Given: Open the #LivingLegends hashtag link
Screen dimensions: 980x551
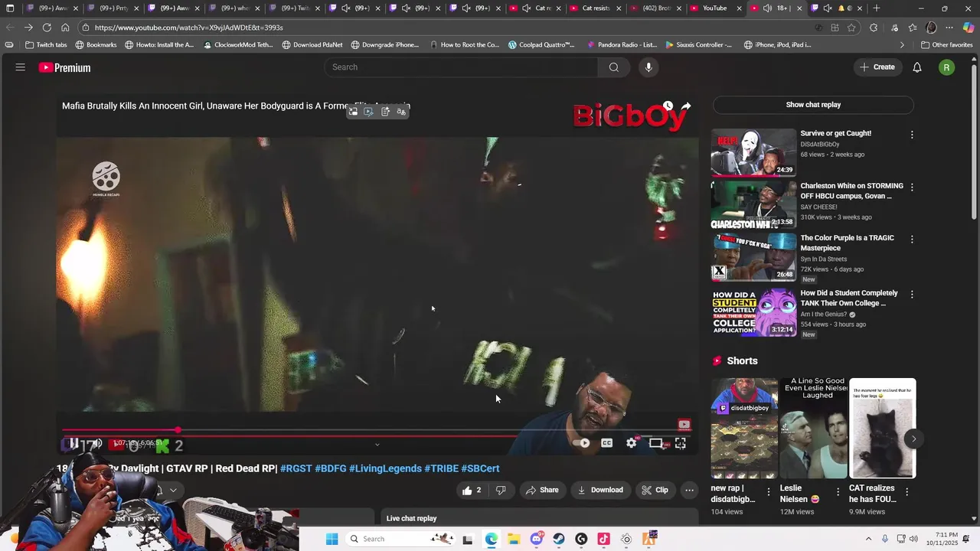Looking at the screenshot, I should pyautogui.click(x=385, y=468).
